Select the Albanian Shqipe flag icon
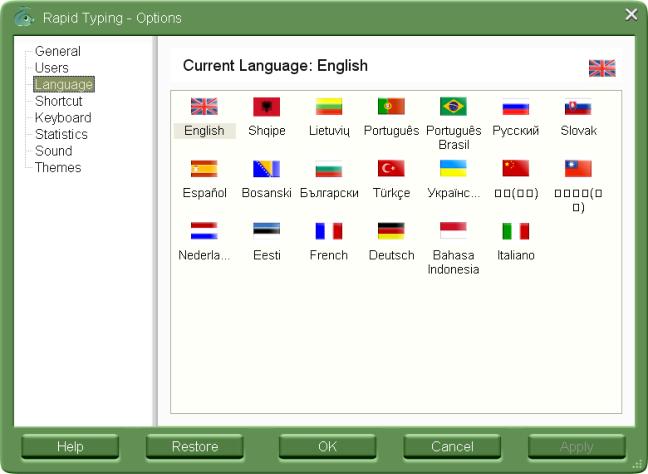 pyautogui.click(x=267, y=107)
